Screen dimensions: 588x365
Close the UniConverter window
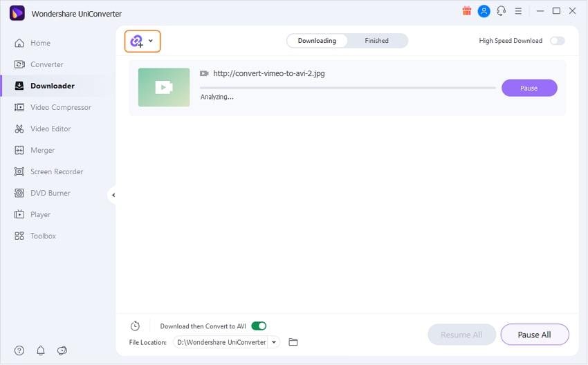[572, 11]
